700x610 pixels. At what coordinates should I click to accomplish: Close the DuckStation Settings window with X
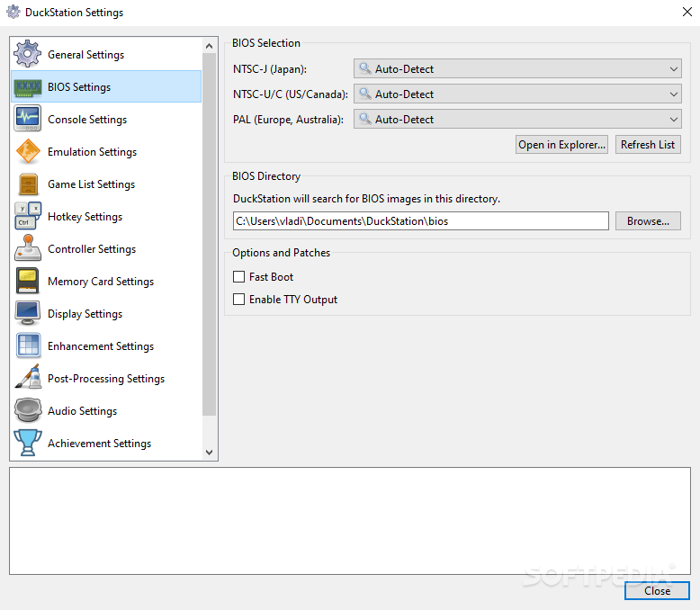pos(687,12)
